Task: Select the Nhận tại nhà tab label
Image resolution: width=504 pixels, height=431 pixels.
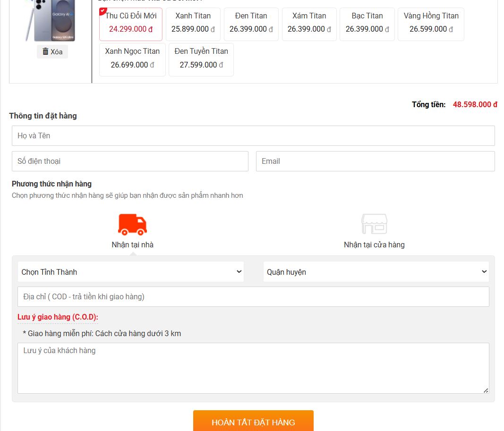Action: point(132,245)
